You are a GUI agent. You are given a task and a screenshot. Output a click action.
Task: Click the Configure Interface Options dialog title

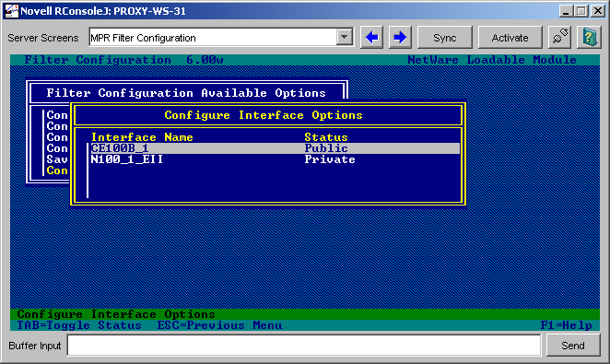click(264, 115)
